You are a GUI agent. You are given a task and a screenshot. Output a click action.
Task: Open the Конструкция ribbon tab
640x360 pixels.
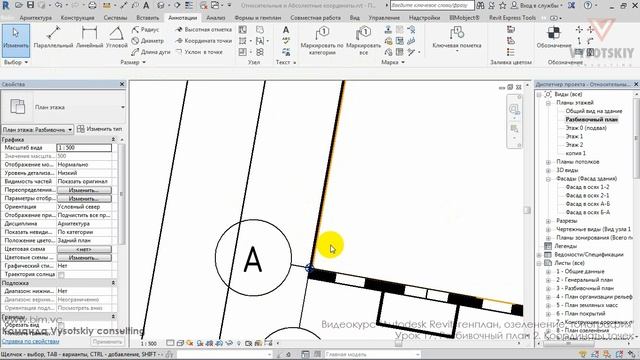pyautogui.click(x=77, y=18)
